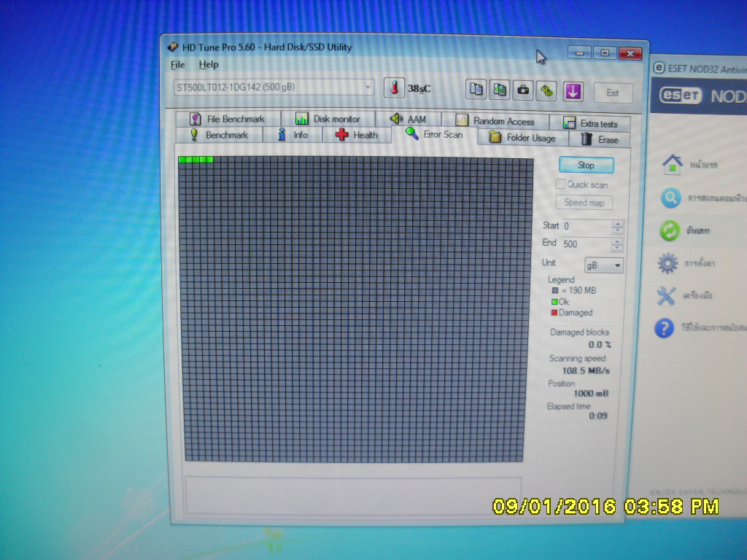Switch to the Erase tab
747x560 pixels.
600,139
